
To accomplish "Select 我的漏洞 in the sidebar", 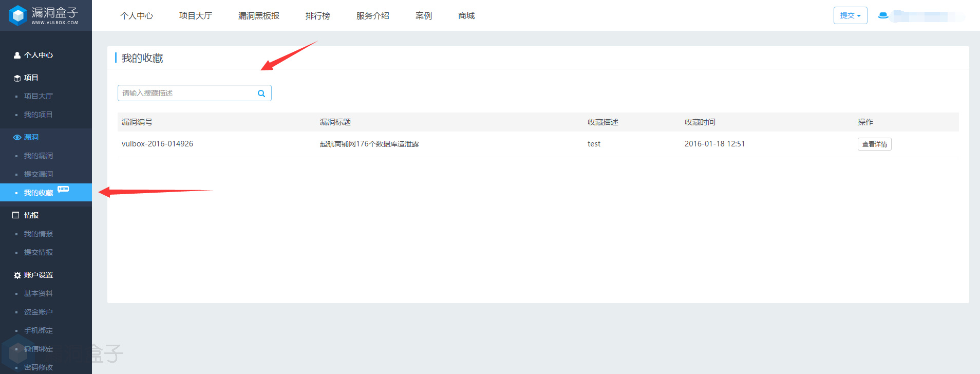I will pos(39,156).
